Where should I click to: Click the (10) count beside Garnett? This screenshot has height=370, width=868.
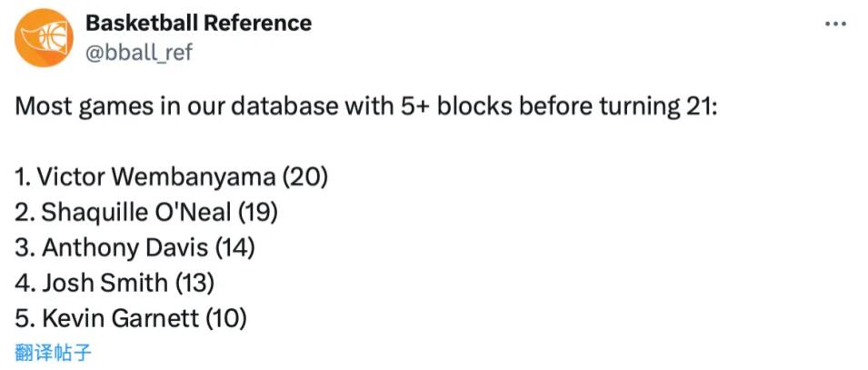tap(227, 318)
